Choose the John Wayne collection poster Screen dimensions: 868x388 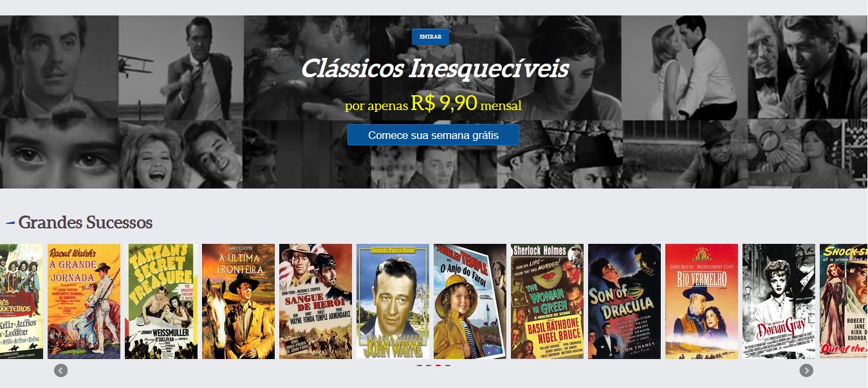pos(392,301)
